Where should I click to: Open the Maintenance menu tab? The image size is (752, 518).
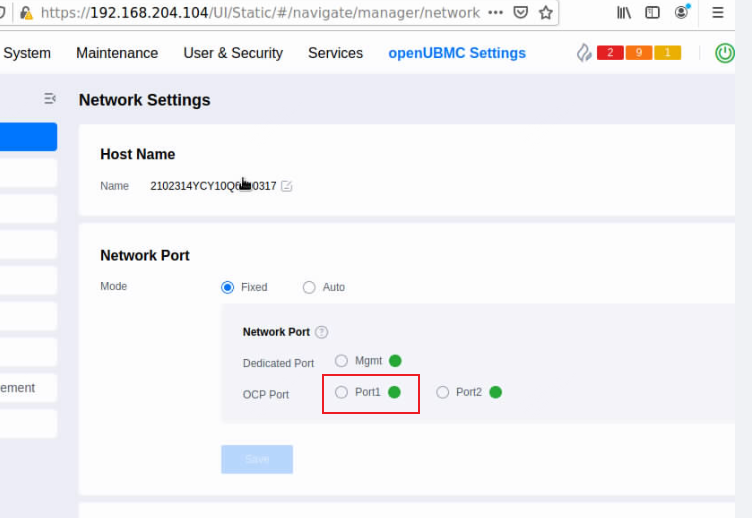pos(117,53)
